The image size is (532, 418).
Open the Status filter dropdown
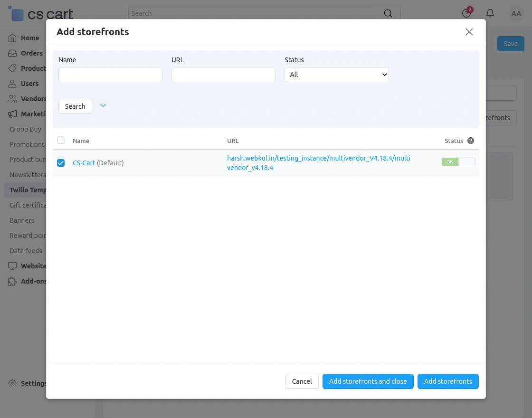tap(336, 75)
